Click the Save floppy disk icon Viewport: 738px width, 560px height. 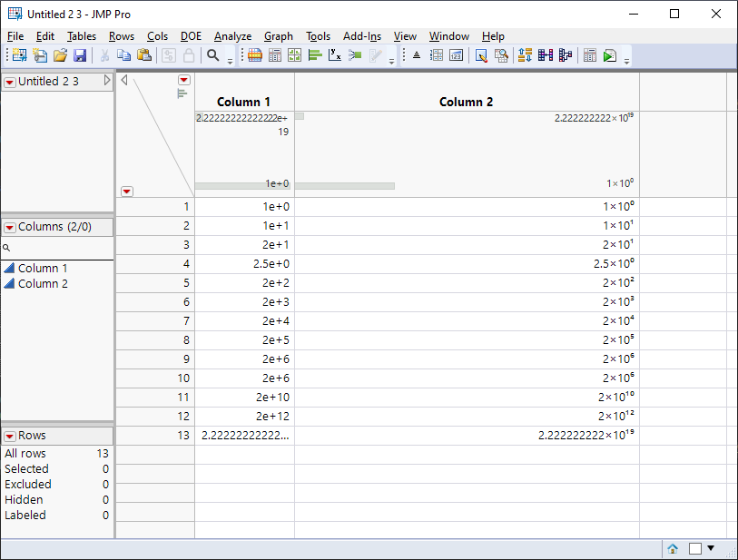point(80,55)
